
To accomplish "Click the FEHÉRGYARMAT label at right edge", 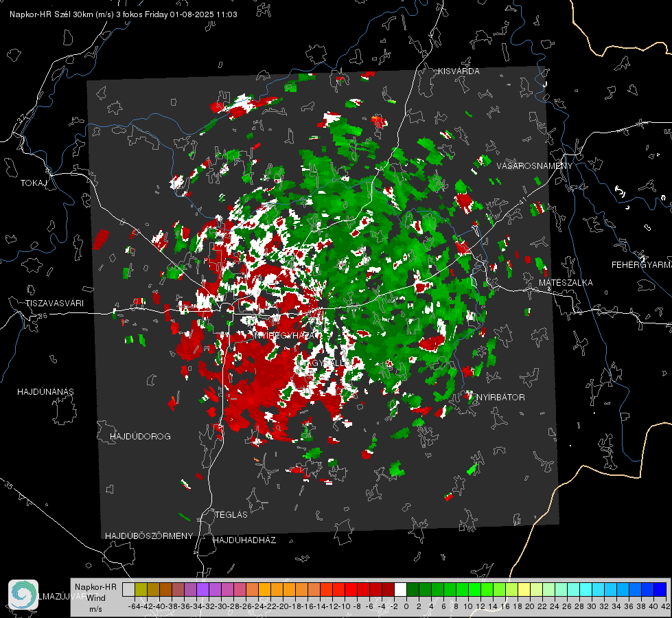I will (x=641, y=265).
